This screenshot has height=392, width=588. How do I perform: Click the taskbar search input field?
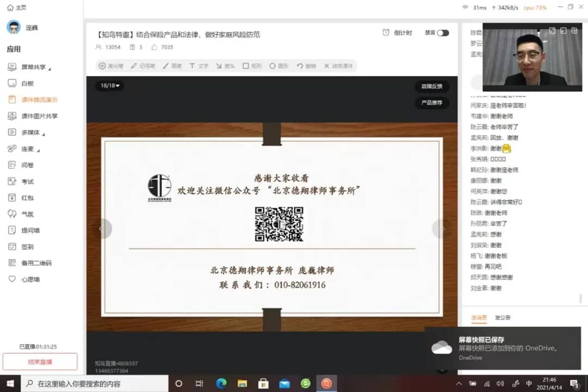(x=95, y=383)
